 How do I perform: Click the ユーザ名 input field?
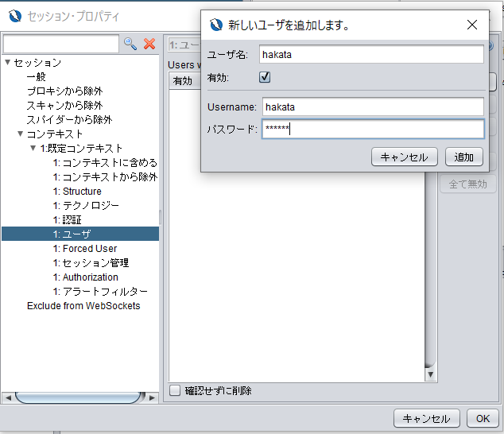[x=371, y=54]
